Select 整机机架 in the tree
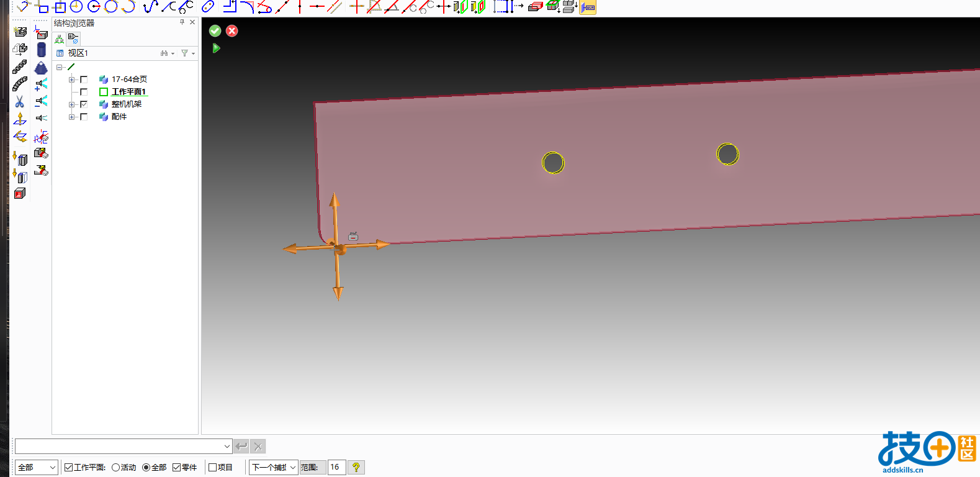This screenshot has height=477, width=980. click(x=127, y=104)
